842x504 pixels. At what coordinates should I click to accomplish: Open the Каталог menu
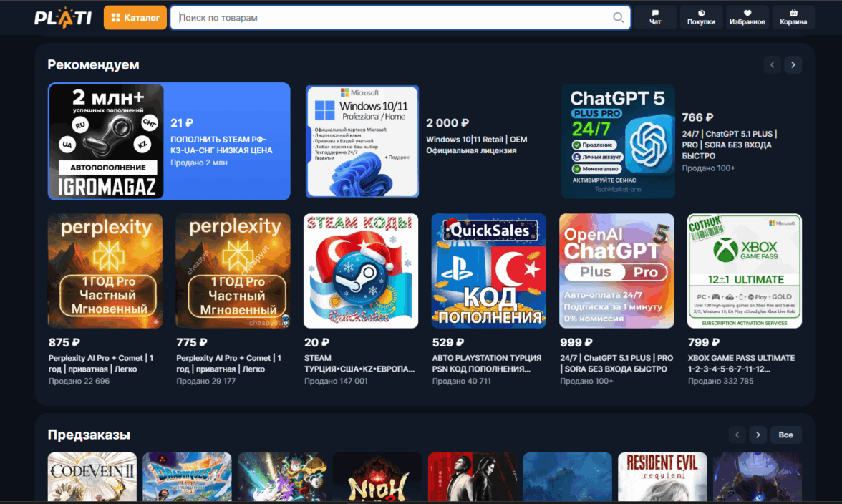(135, 18)
